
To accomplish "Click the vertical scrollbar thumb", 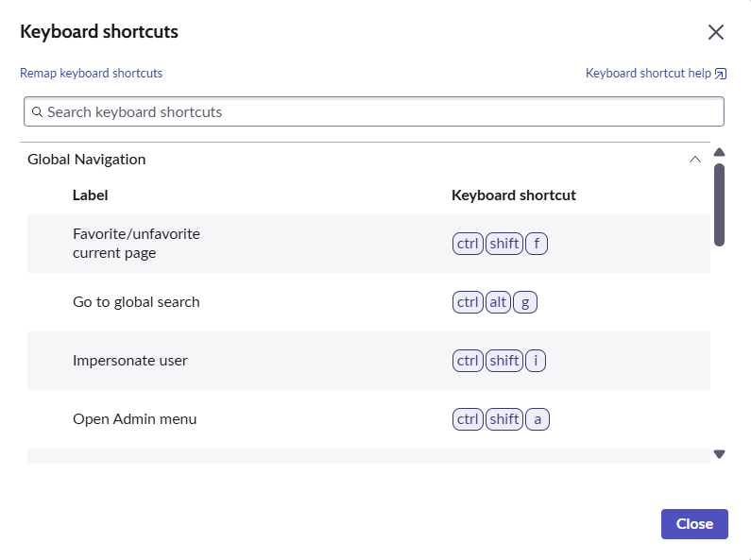I will tap(719, 205).
